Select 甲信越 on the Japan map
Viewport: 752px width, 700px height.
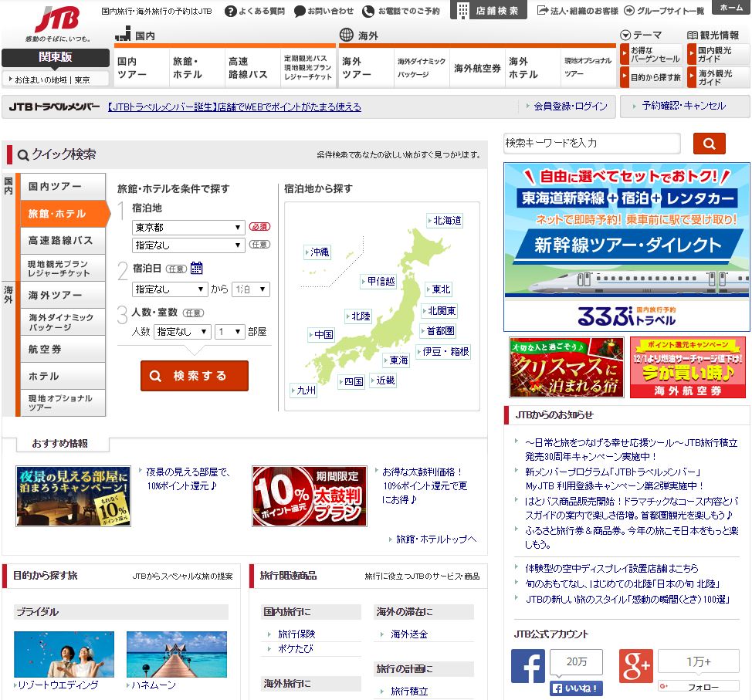click(378, 282)
